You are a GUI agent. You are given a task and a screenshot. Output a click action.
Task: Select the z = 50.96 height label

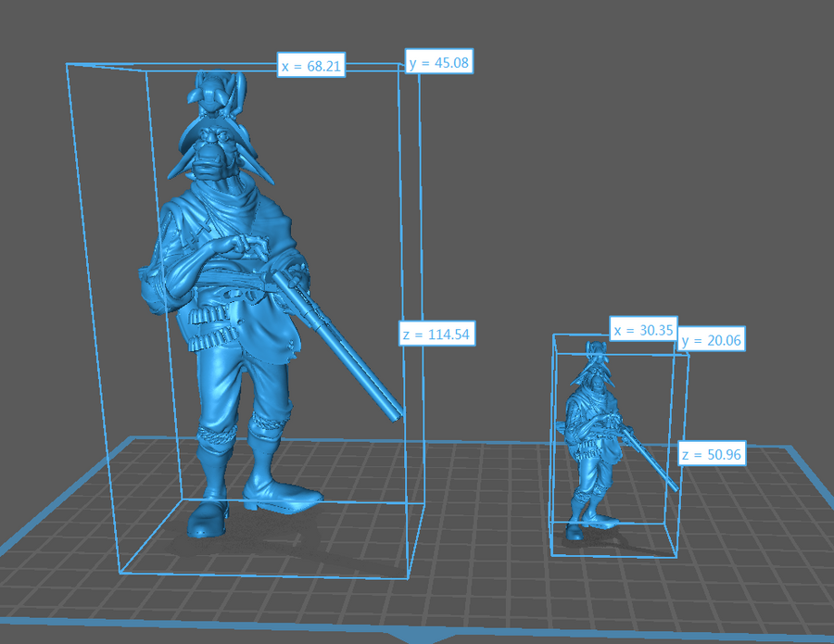(711, 455)
